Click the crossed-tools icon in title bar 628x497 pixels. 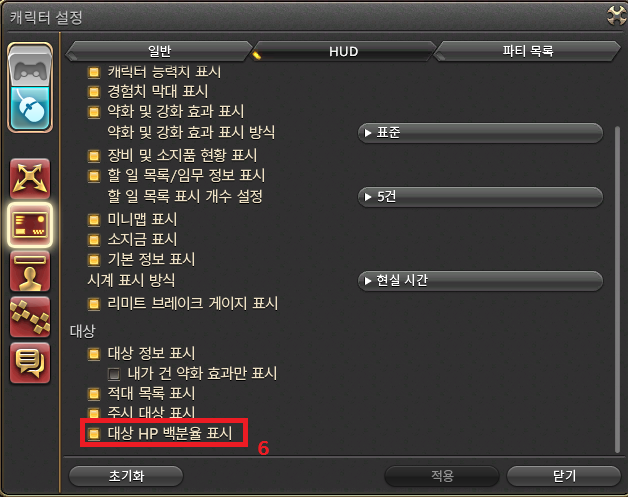pos(616,15)
